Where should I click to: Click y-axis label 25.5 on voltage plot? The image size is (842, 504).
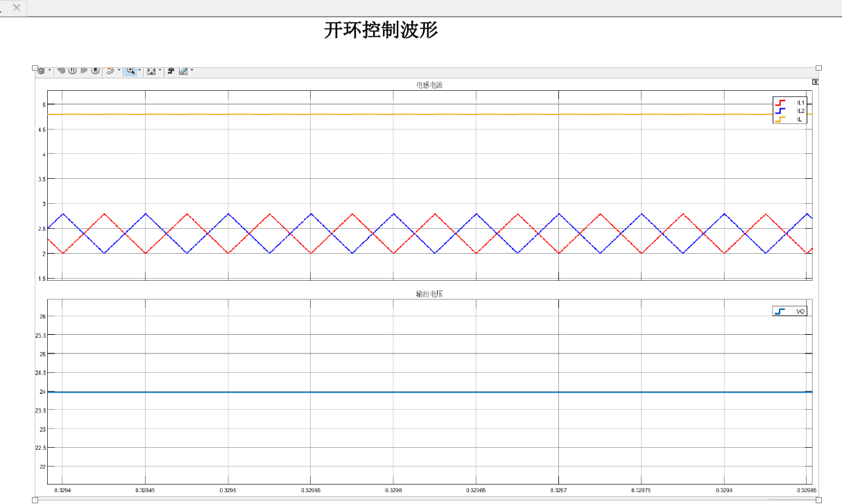tap(40, 336)
